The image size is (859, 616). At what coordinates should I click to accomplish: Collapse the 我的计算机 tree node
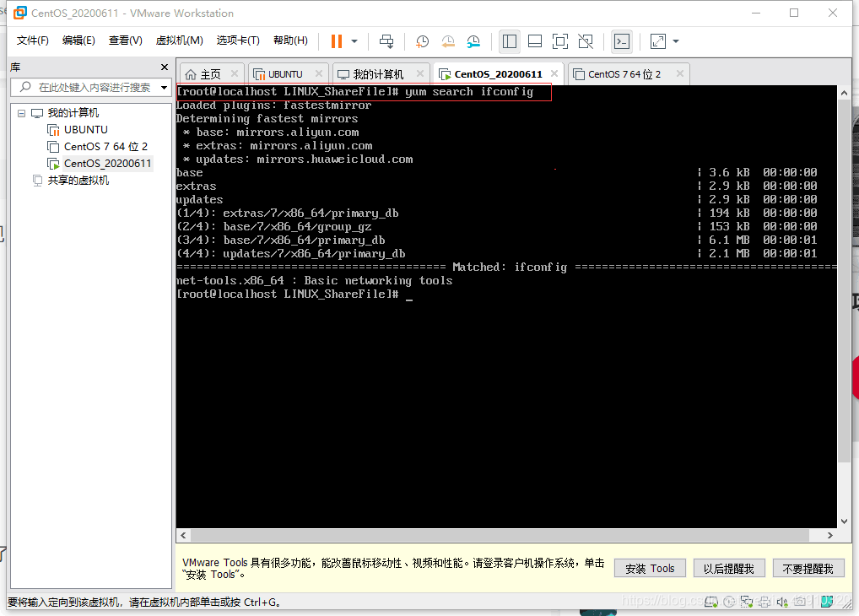(21, 113)
